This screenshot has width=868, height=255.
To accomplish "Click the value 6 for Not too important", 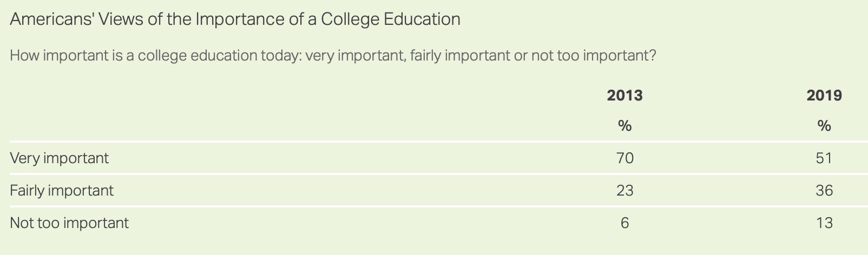I will [624, 223].
